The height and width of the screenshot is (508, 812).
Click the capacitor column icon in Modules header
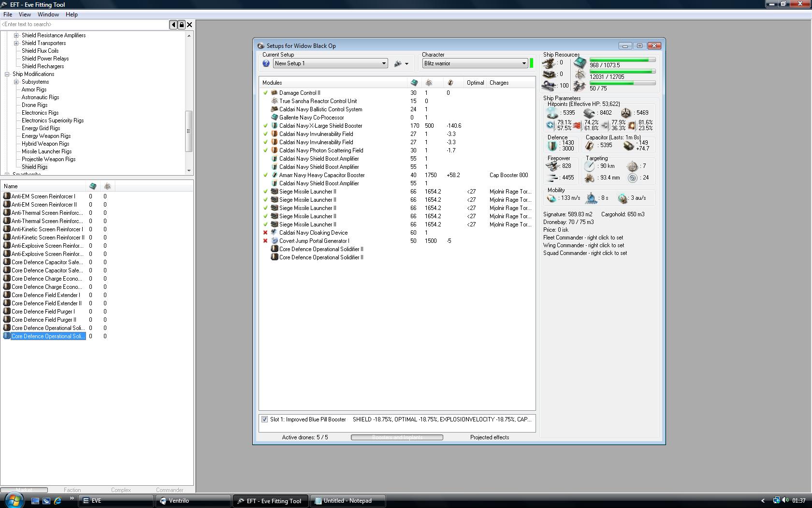[x=450, y=83]
